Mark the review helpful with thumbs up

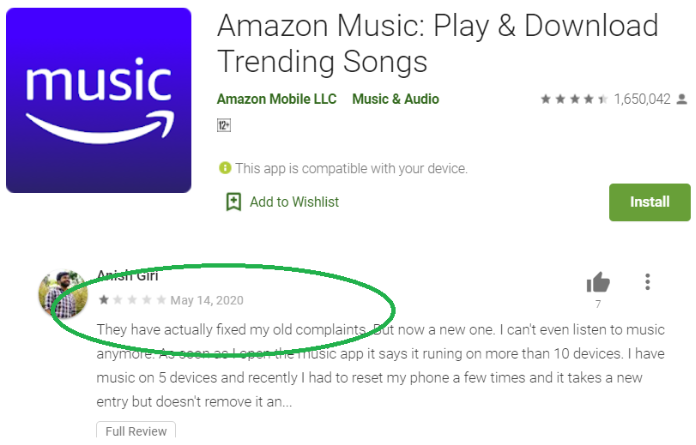click(x=598, y=282)
